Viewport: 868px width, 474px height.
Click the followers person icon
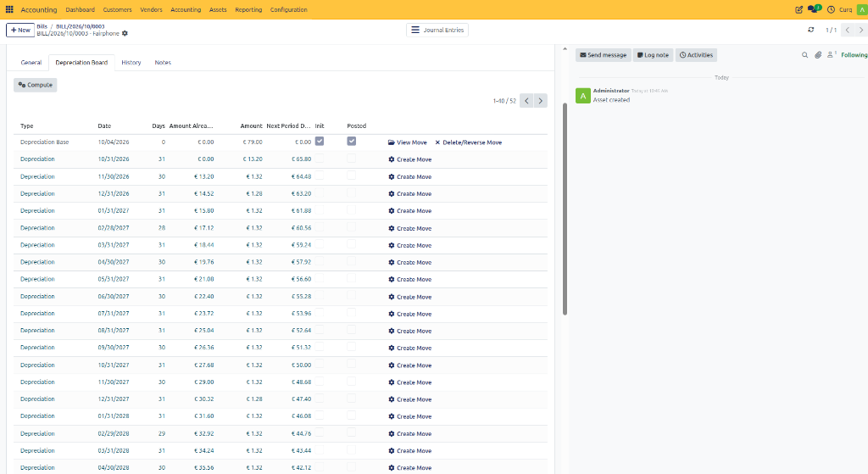point(831,54)
